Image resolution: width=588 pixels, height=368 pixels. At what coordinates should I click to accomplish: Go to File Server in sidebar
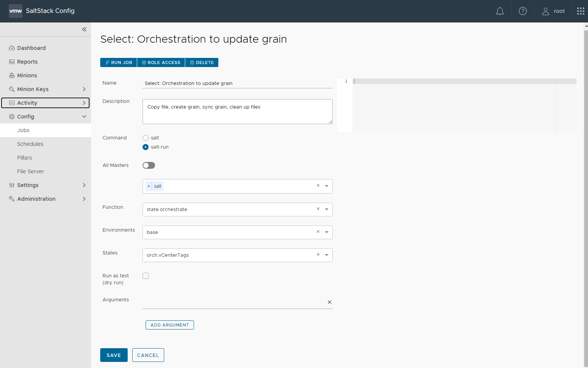coord(30,171)
